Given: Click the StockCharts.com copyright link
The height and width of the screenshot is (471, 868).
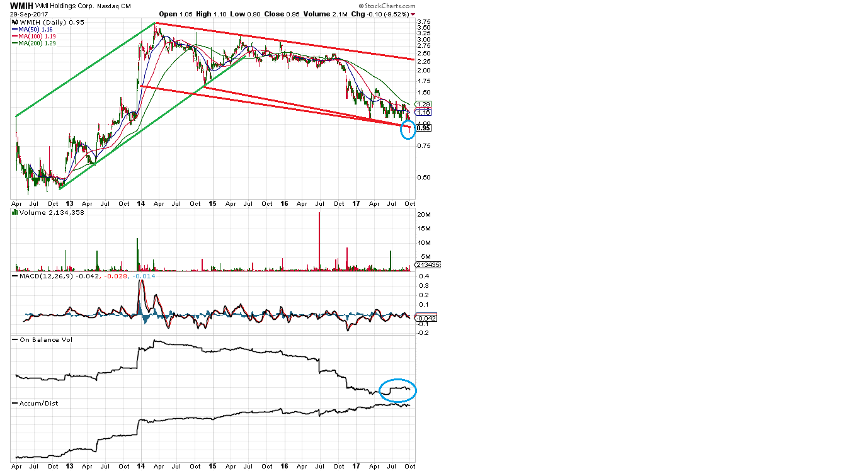Looking at the screenshot, I should tap(385, 6).
